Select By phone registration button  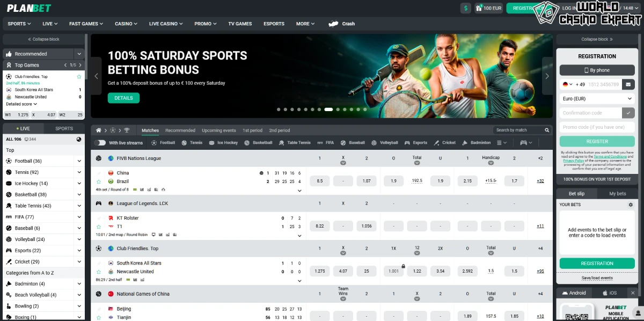pyautogui.click(x=597, y=70)
